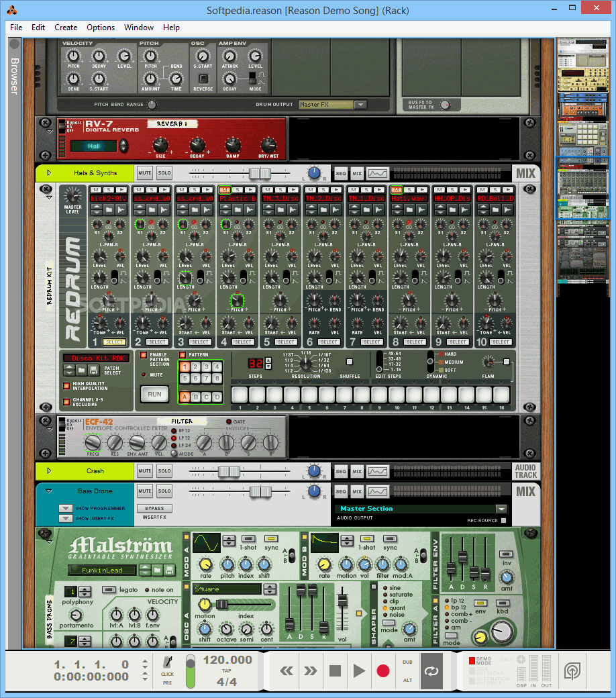The height and width of the screenshot is (698, 616).
Task: Open the Create menu
Action: point(66,27)
